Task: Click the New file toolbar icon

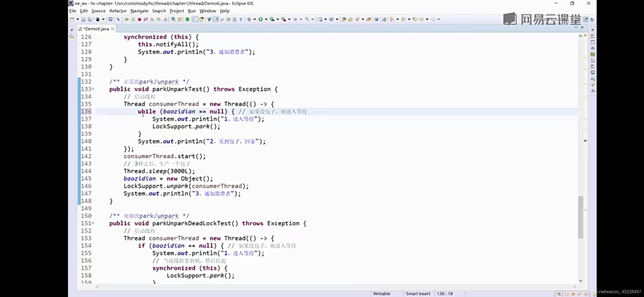Action: tap(72, 19)
